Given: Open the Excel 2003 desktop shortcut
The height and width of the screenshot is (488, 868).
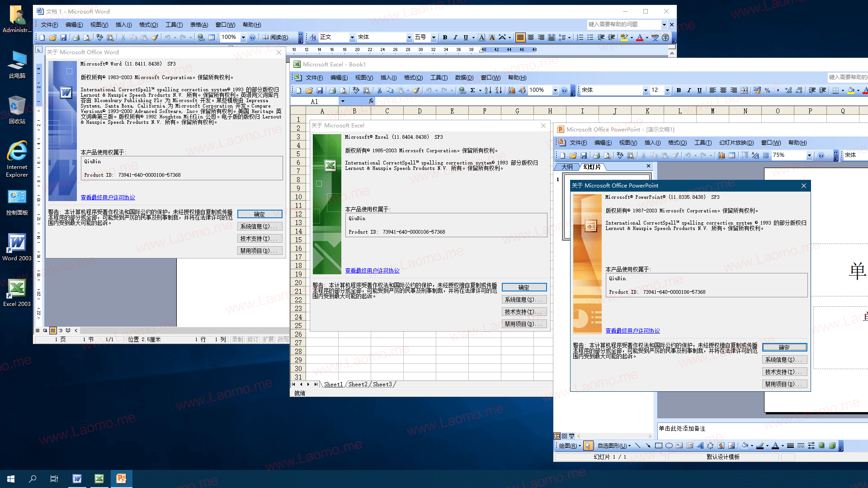Looking at the screenshot, I should click(x=17, y=293).
